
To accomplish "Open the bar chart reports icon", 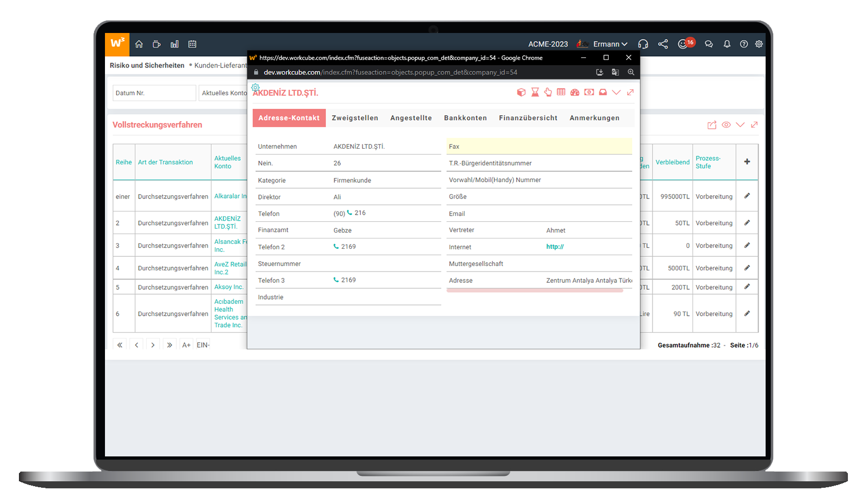I will tap(174, 44).
